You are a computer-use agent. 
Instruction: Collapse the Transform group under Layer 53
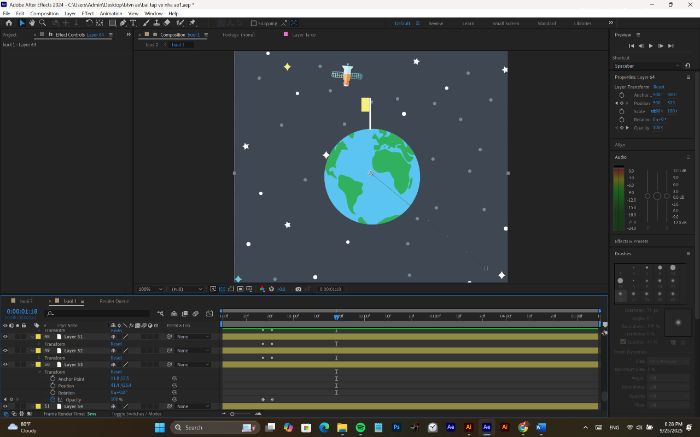(x=39, y=371)
